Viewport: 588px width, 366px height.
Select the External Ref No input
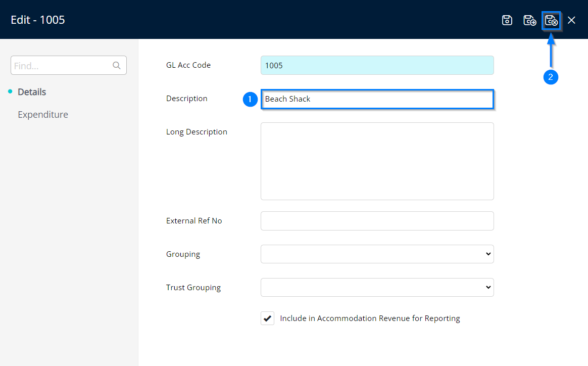(x=377, y=221)
